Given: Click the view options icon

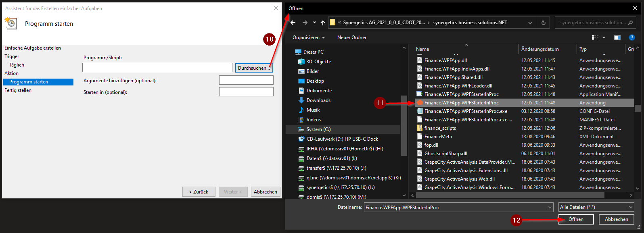Looking at the screenshot, I should point(595,37).
